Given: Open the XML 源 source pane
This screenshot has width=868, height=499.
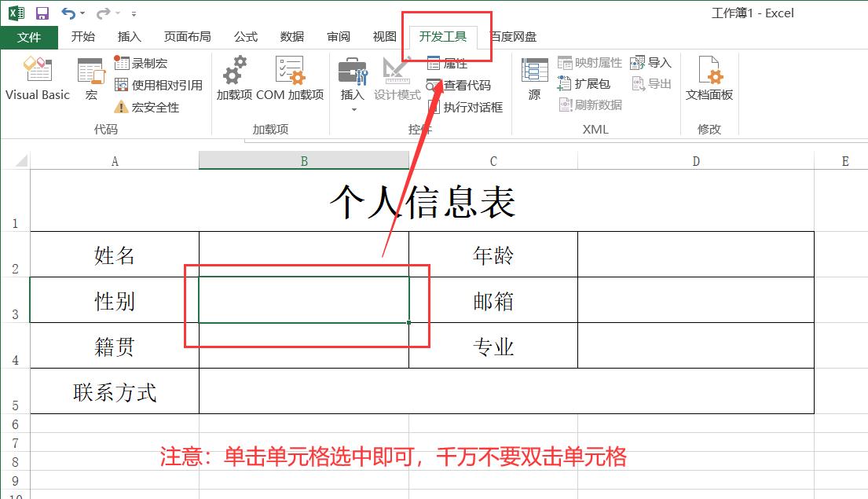Looking at the screenshot, I should point(534,79).
